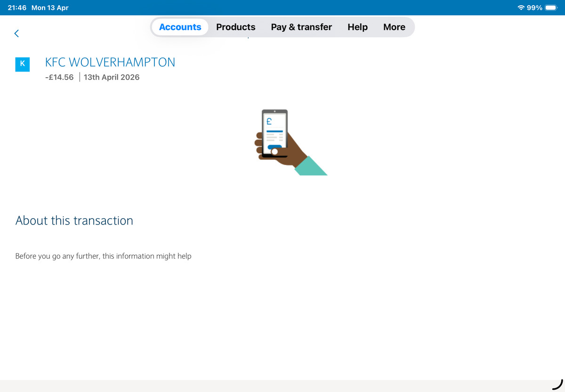Tap the pound sign on phone illustration
565x392 pixels.
point(269,121)
